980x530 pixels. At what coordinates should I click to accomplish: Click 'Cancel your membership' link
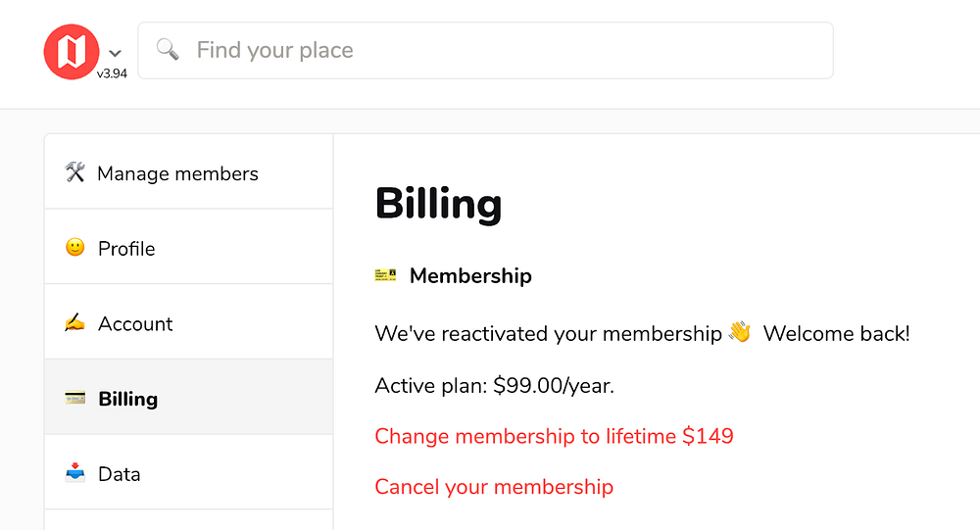point(494,487)
